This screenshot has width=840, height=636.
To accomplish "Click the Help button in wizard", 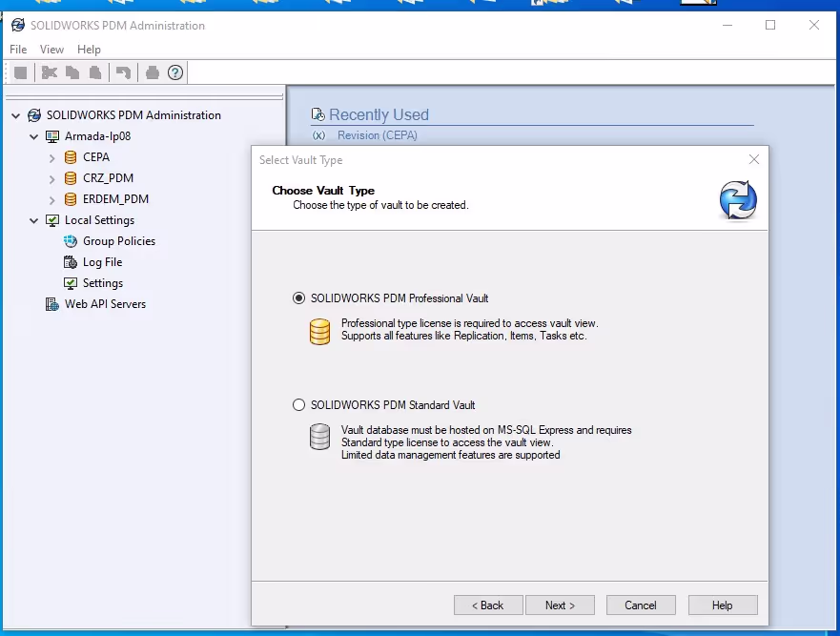I will coord(723,605).
